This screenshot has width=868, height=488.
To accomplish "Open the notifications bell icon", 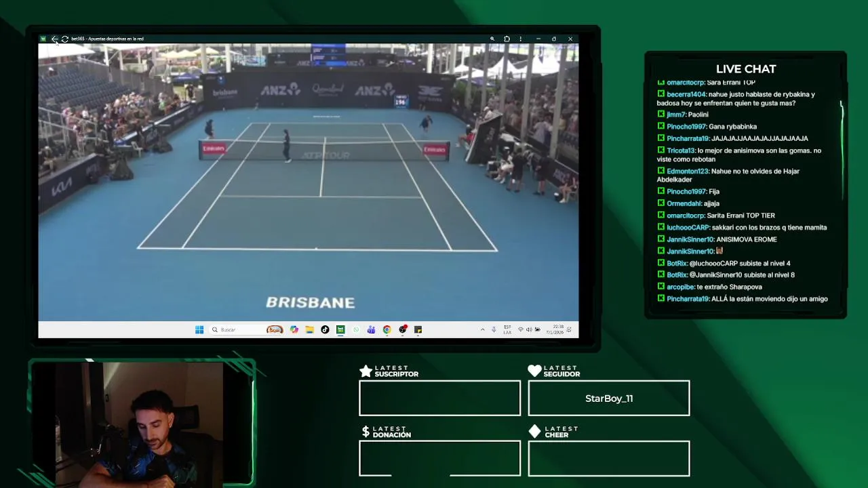I will 570,329.
